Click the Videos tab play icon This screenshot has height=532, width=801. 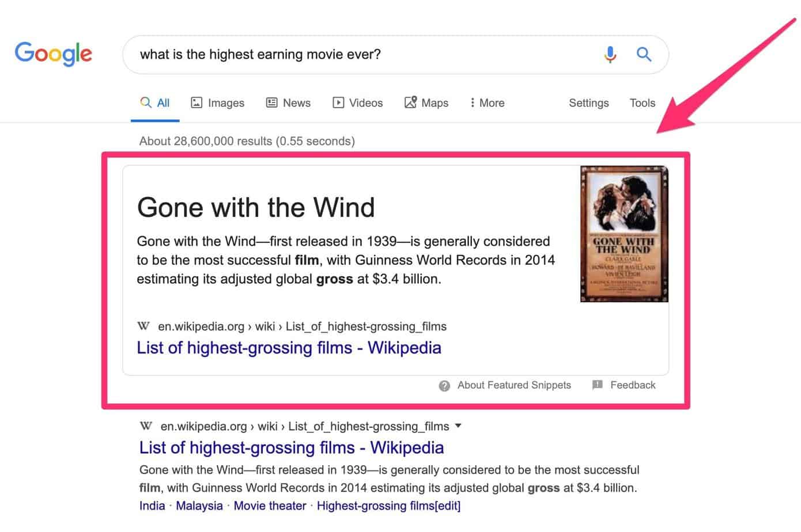[338, 102]
